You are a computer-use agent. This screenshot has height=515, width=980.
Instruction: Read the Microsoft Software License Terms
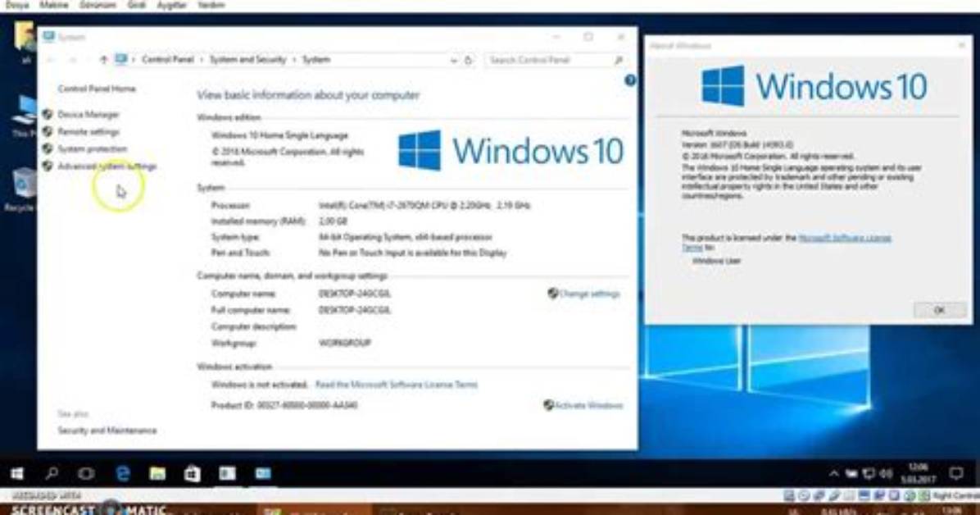(x=397, y=385)
